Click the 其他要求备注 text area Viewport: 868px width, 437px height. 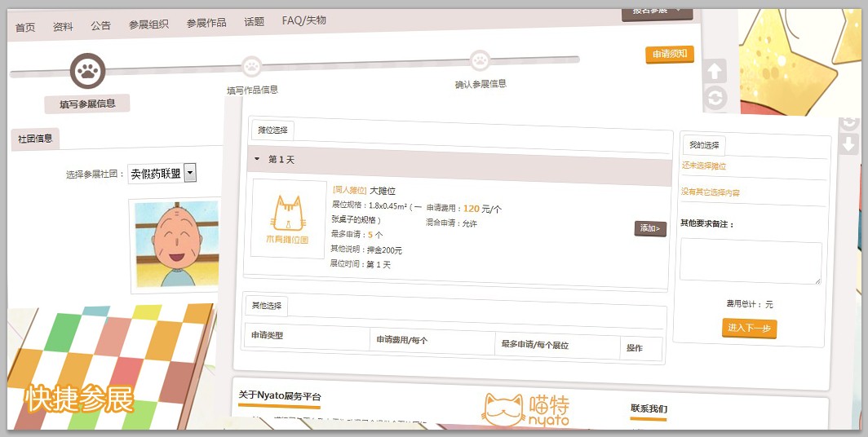(751, 262)
